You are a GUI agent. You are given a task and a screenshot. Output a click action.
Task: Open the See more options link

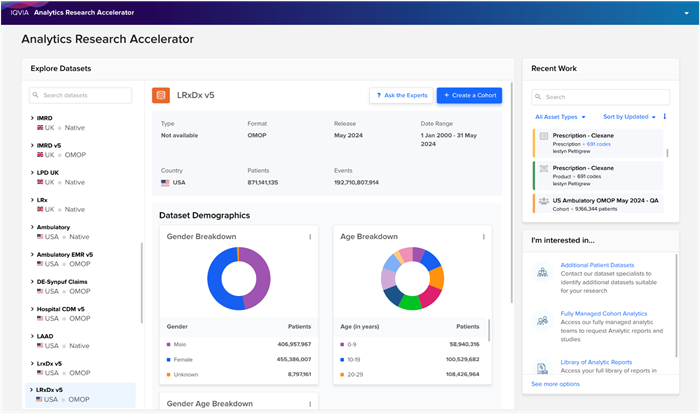tap(555, 384)
